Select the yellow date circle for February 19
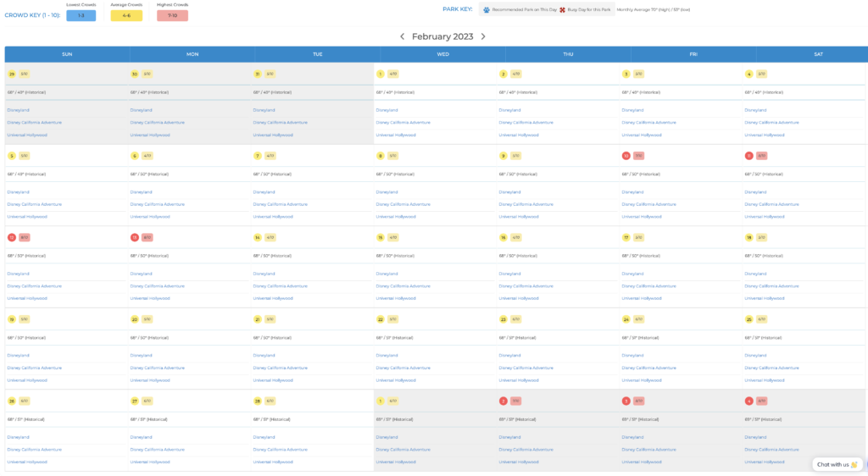The image size is (868, 476). tap(12, 319)
